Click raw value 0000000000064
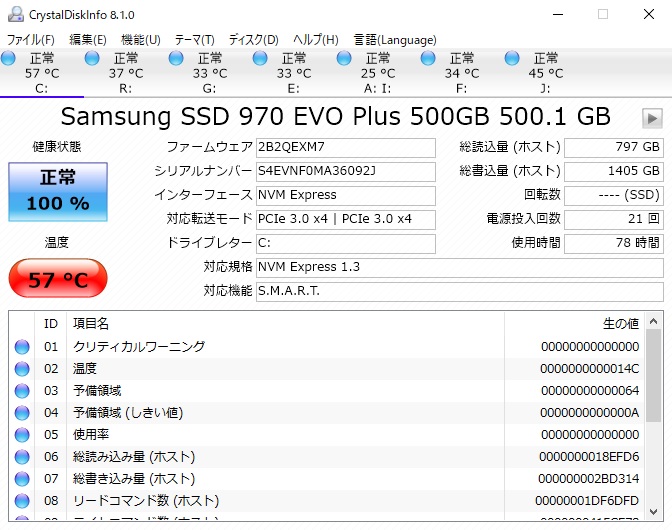The height and width of the screenshot is (530, 672). pyautogui.click(x=590, y=391)
